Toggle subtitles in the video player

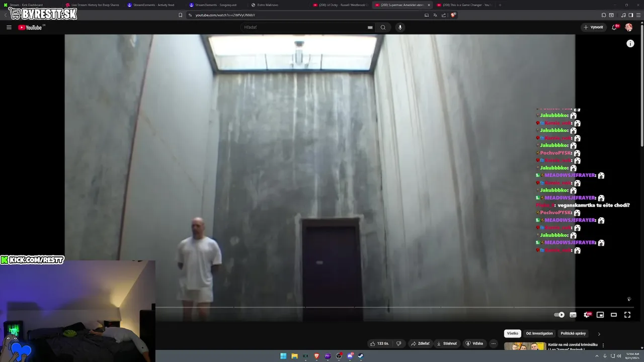(x=573, y=315)
